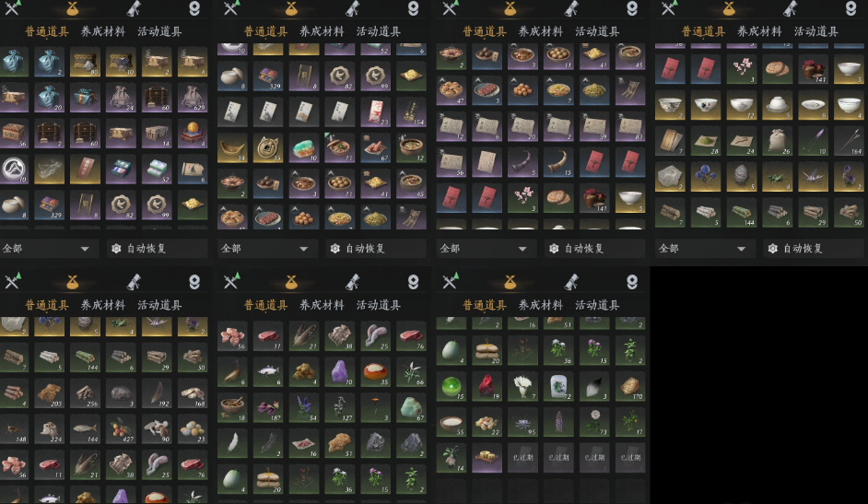868x504 pixels.
Task: Select the dark horn item with count 5
Action: (522, 163)
